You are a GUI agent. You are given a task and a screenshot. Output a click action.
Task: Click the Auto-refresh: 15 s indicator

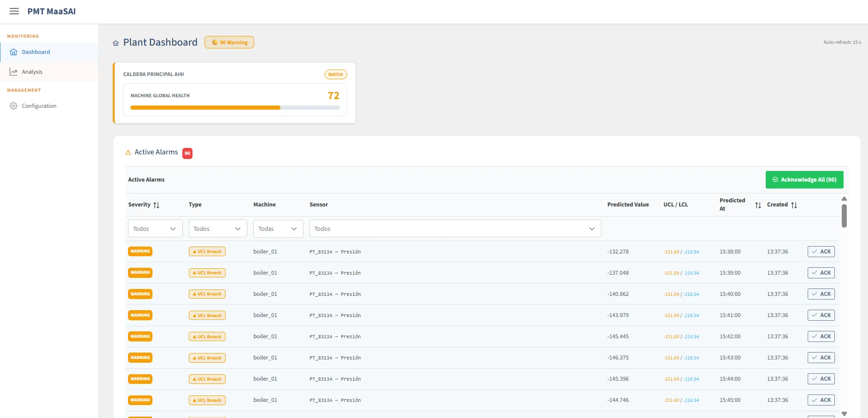pos(842,42)
